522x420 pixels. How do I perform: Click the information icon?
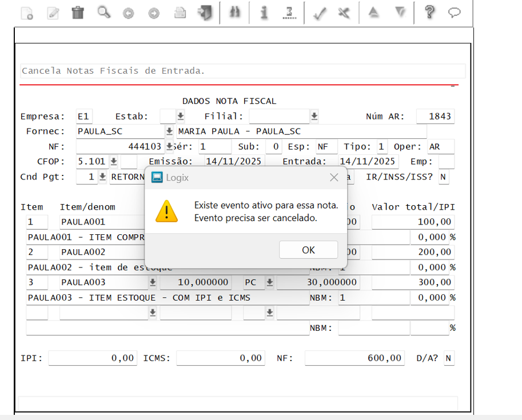(264, 13)
